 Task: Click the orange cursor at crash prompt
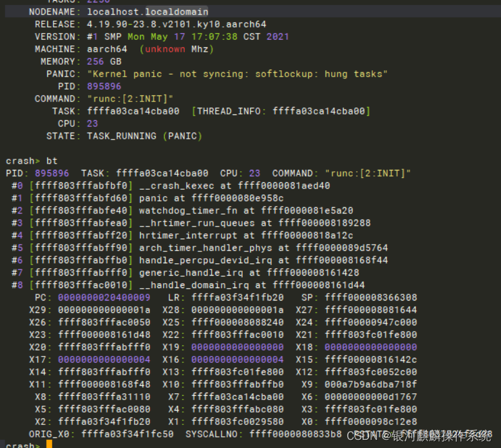[49, 444]
